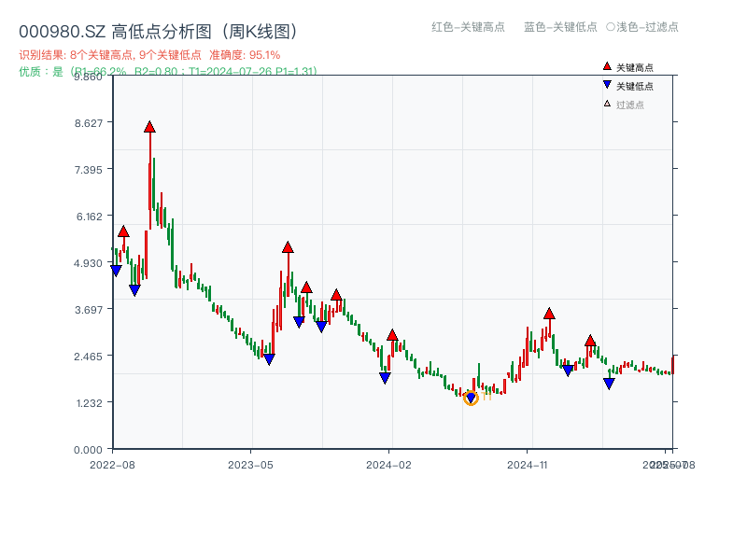
Task: Click the 过滤点 legend triangle icon
Action: [607, 103]
